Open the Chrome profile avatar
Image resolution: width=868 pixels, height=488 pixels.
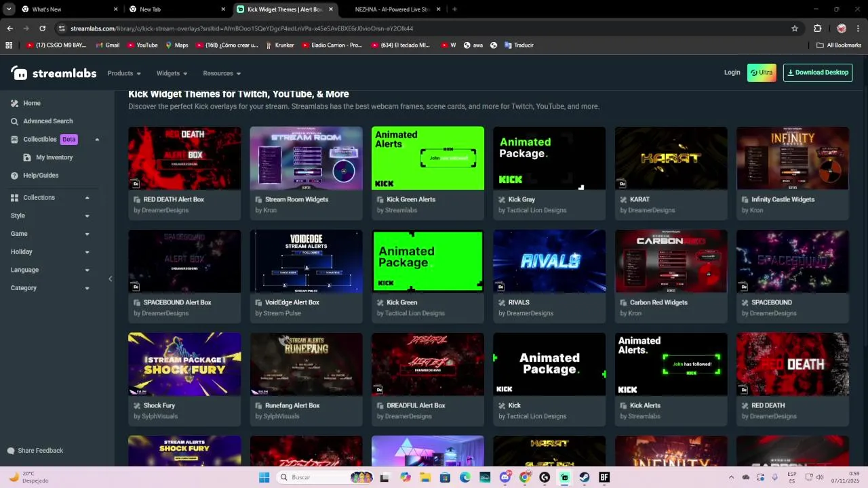[842, 28]
